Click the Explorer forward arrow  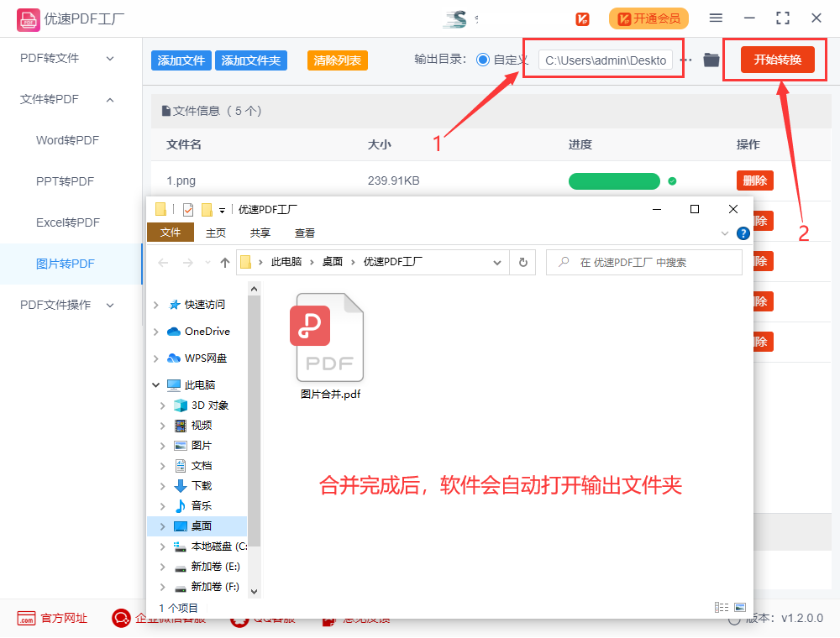pos(188,262)
